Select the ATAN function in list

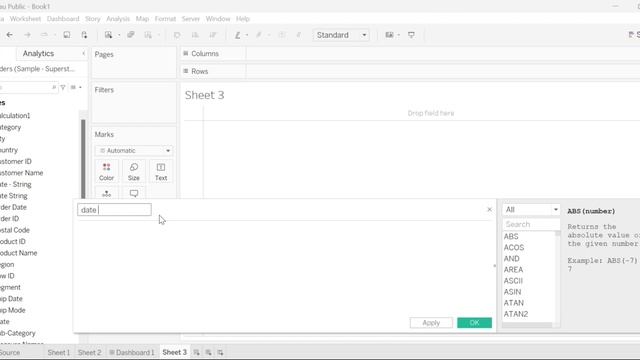(513, 303)
